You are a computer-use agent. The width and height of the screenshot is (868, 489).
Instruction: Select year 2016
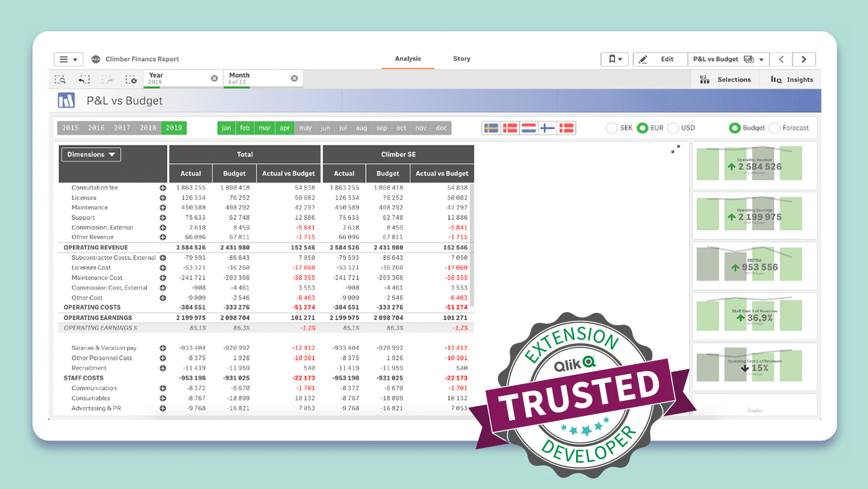coord(96,128)
